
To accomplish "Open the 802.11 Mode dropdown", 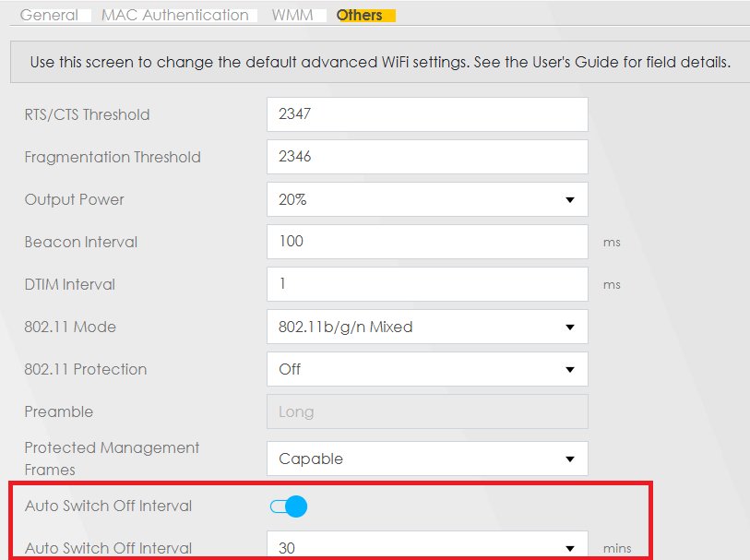I will pyautogui.click(x=427, y=327).
